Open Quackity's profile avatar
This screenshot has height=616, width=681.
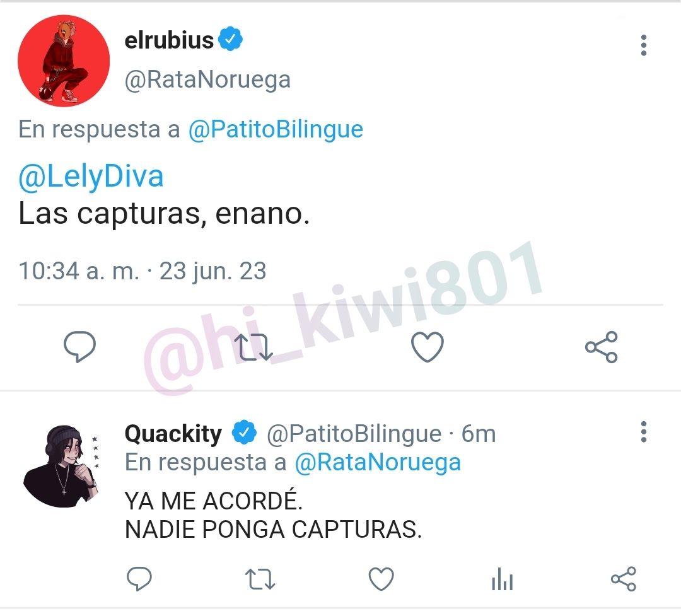[x=61, y=466]
